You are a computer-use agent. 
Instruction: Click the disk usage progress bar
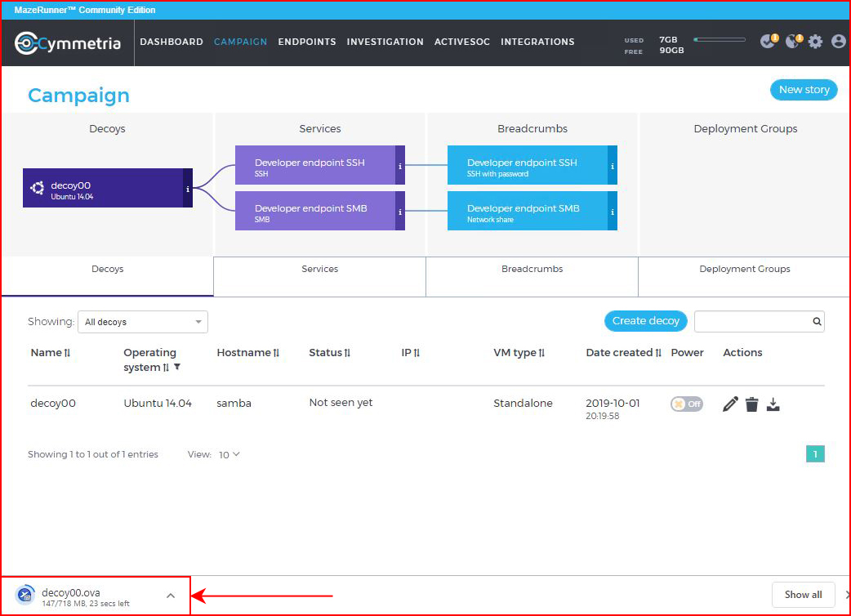[x=720, y=39]
